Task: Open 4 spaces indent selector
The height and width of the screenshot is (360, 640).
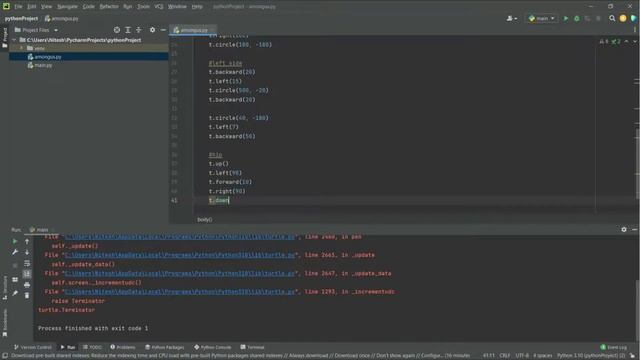Action: pyautogui.click(x=542, y=356)
